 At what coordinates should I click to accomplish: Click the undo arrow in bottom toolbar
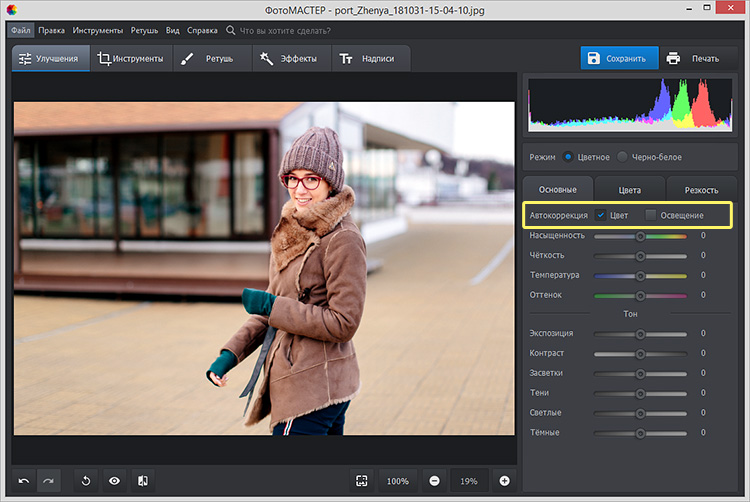(24, 481)
